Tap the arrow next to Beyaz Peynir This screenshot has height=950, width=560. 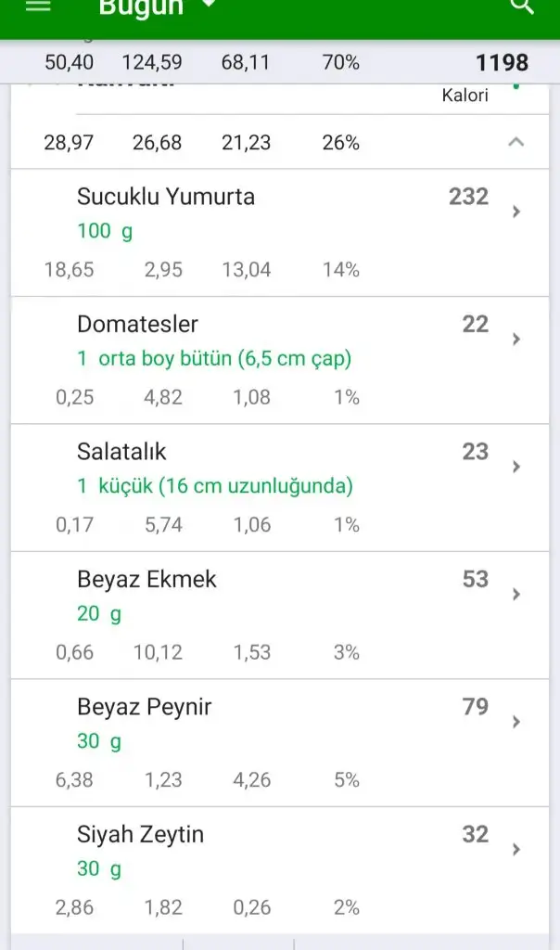pyautogui.click(x=516, y=722)
